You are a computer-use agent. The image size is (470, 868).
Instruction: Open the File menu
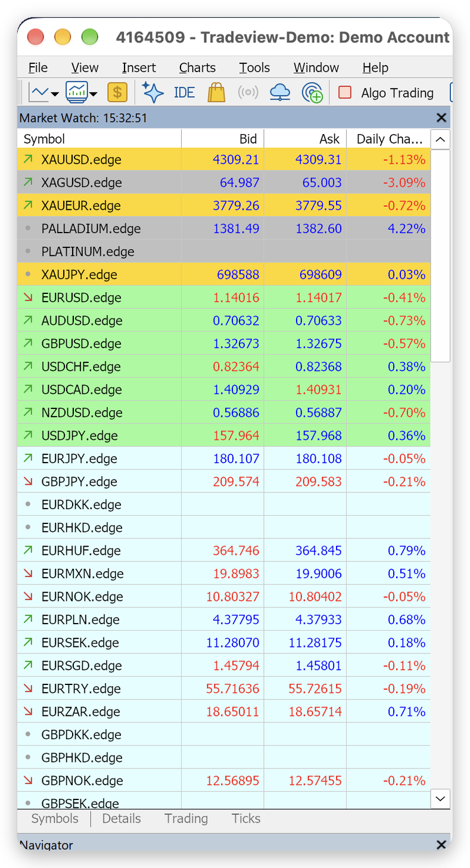pos(38,67)
